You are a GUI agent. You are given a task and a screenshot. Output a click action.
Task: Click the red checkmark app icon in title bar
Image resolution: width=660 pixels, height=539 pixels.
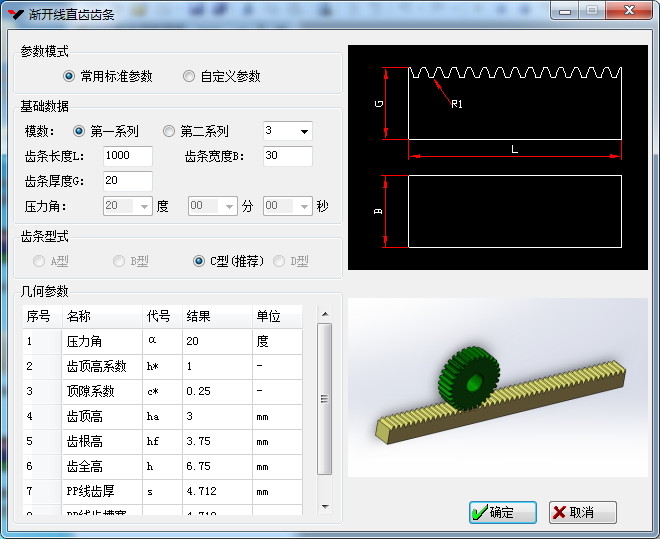coord(16,14)
